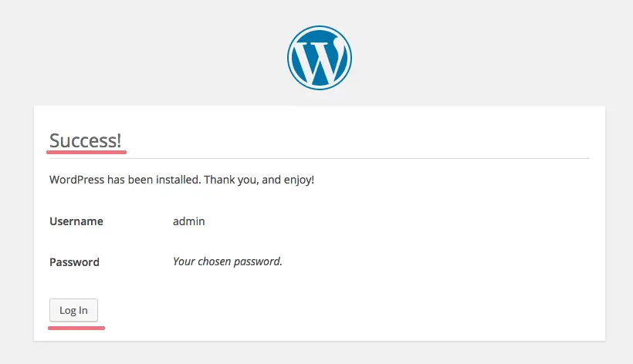The image size is (633, 364).
Task: Click the word 'WordPress' in the message
Action: (x=76, y=180)
